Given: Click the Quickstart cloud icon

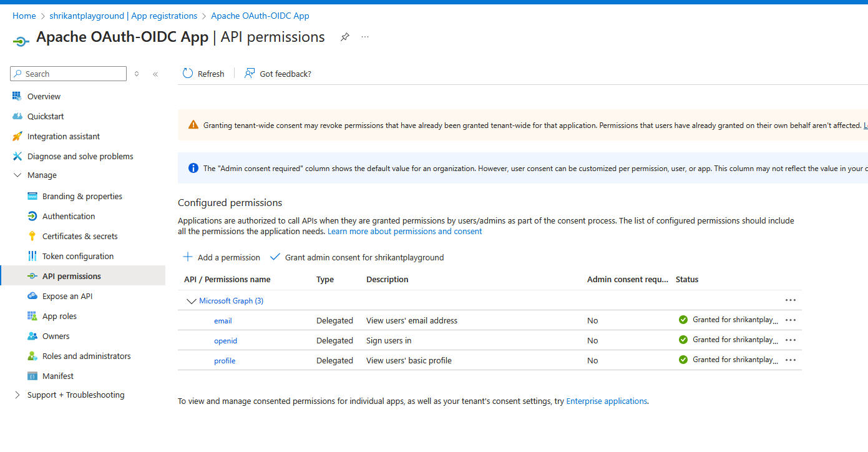Looking at the screenshot, I should pos(17,116).
